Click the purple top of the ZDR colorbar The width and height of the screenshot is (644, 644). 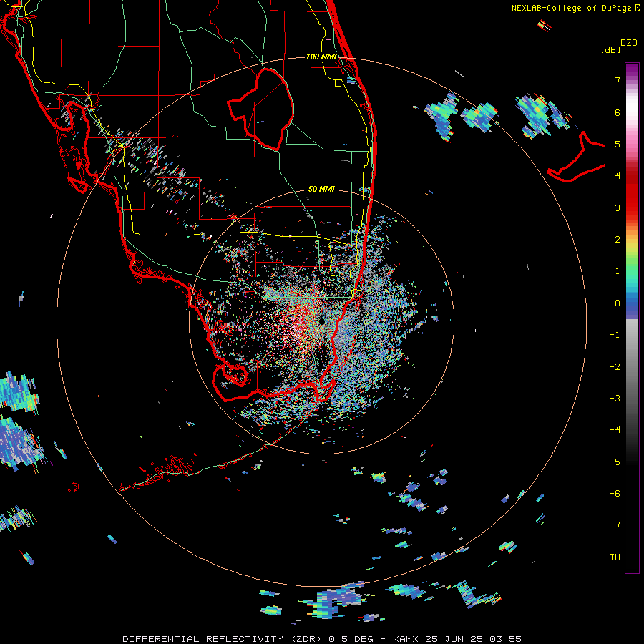[632, 71]
